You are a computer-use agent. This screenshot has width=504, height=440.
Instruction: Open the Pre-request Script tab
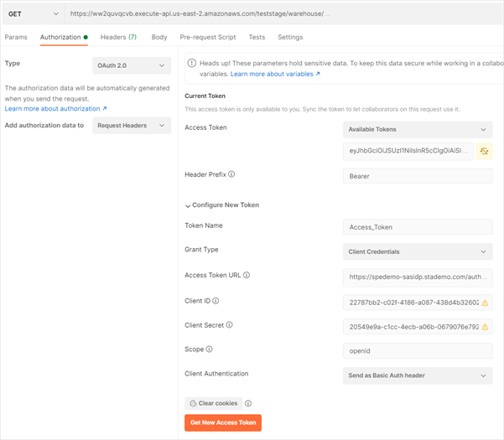(x=207, y=38)
